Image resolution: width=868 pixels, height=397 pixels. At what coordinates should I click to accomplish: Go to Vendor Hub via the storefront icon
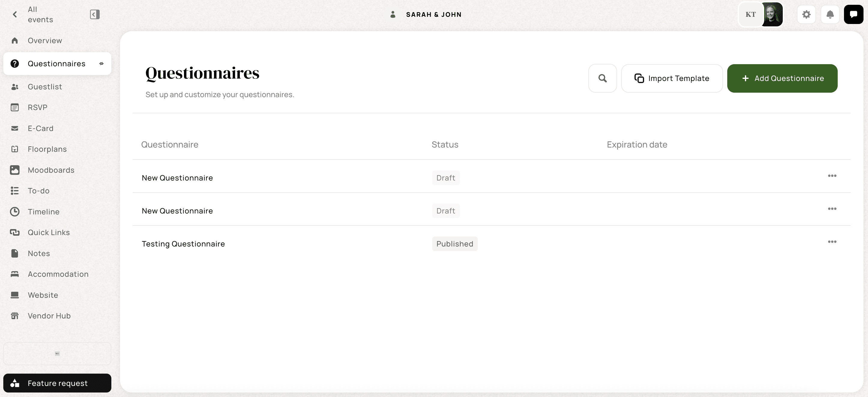[x=14, y=316]
